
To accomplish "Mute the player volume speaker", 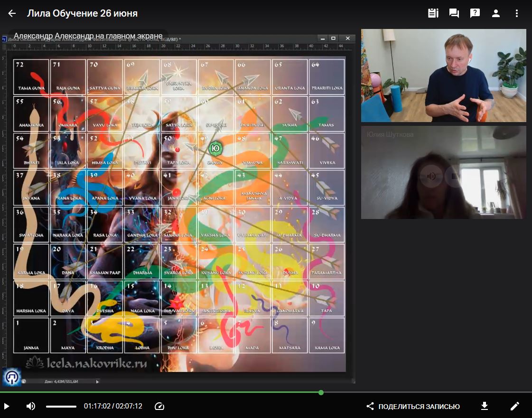I will pyautogui.click(x=31, y=406).
